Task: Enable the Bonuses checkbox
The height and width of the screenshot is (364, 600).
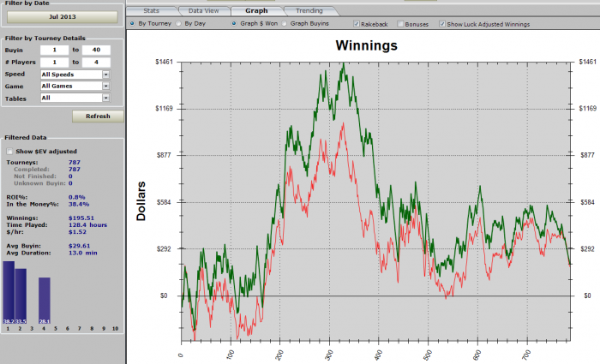Action: (400, 24)
